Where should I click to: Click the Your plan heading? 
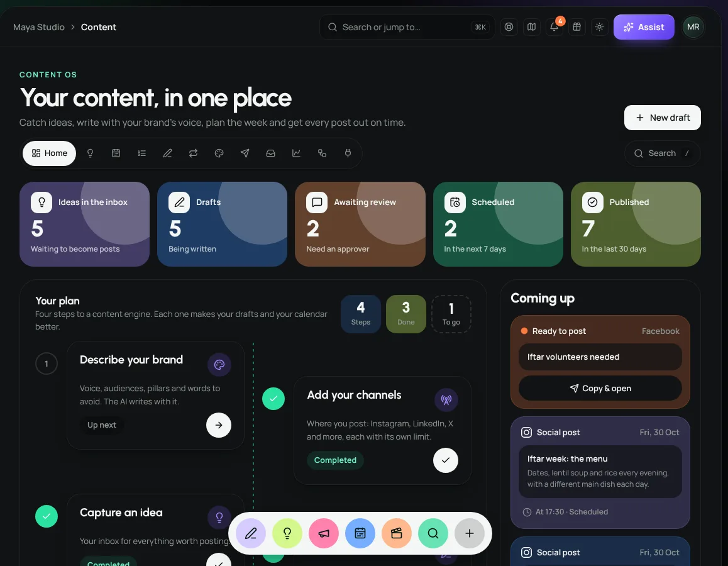click(x=58, y=301)
